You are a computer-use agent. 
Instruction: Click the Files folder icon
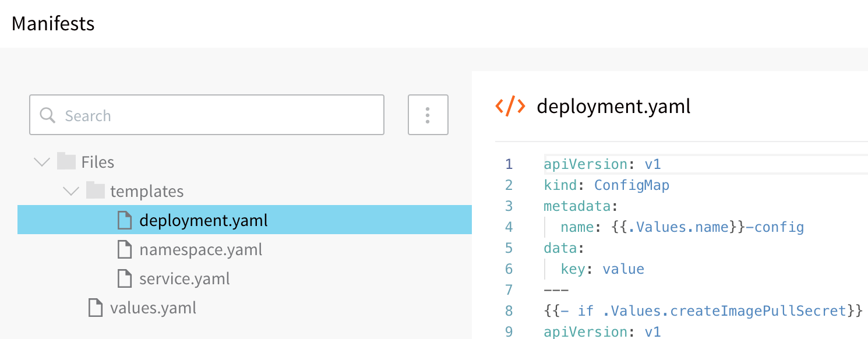coord(66,161)
